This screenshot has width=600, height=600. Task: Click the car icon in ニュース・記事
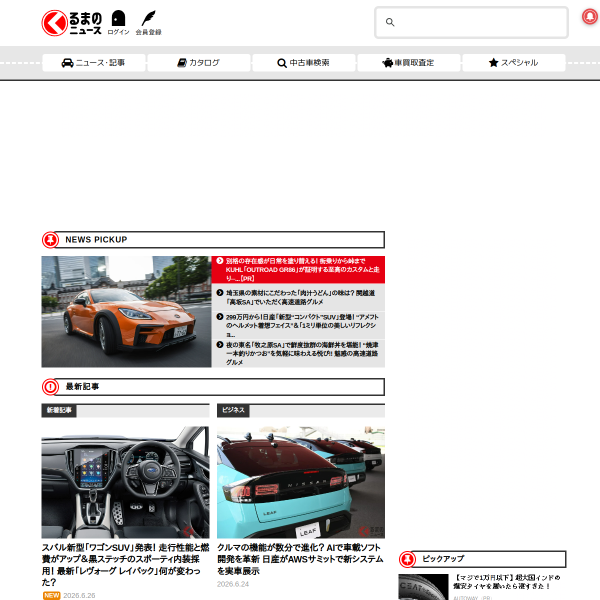pyautogui.click(x=67, y=63)
